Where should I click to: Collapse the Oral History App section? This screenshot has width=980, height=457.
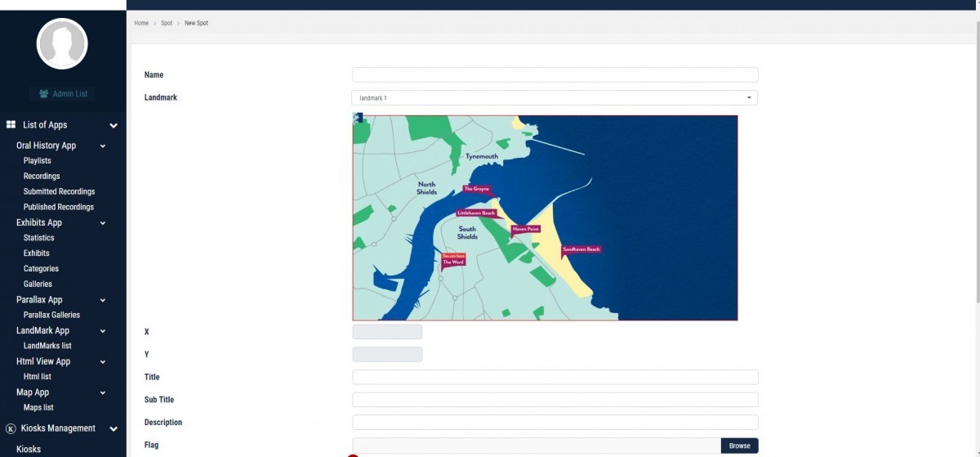tap(103, 146)
